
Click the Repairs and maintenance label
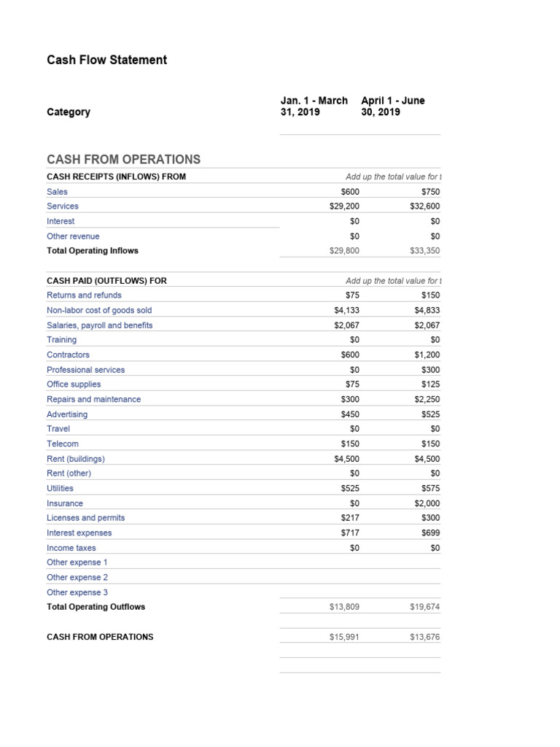click(x=94, y=400)
